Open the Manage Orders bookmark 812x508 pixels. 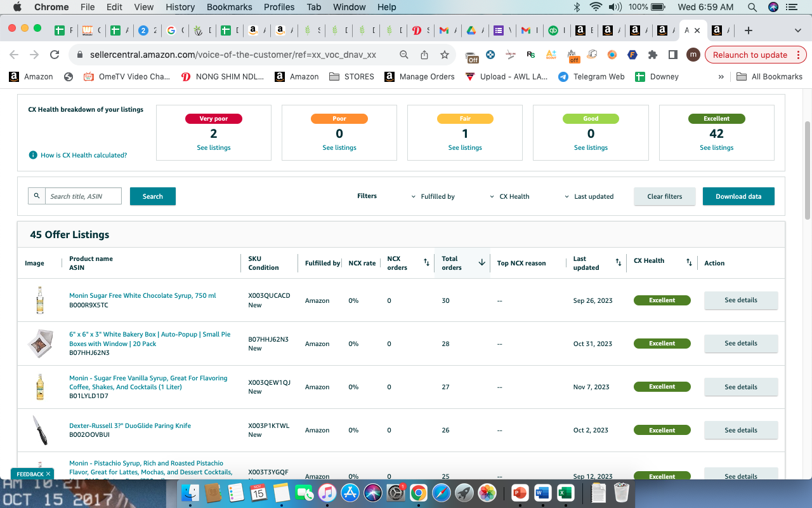(x=419, y=77)
